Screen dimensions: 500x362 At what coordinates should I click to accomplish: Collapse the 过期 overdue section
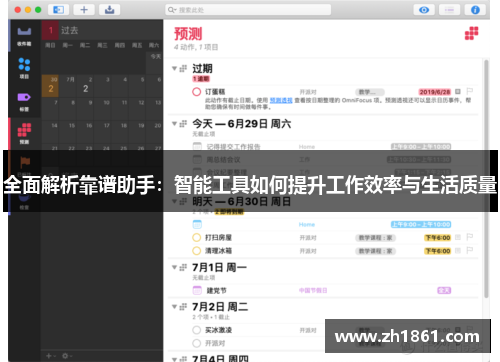point(174,68)
